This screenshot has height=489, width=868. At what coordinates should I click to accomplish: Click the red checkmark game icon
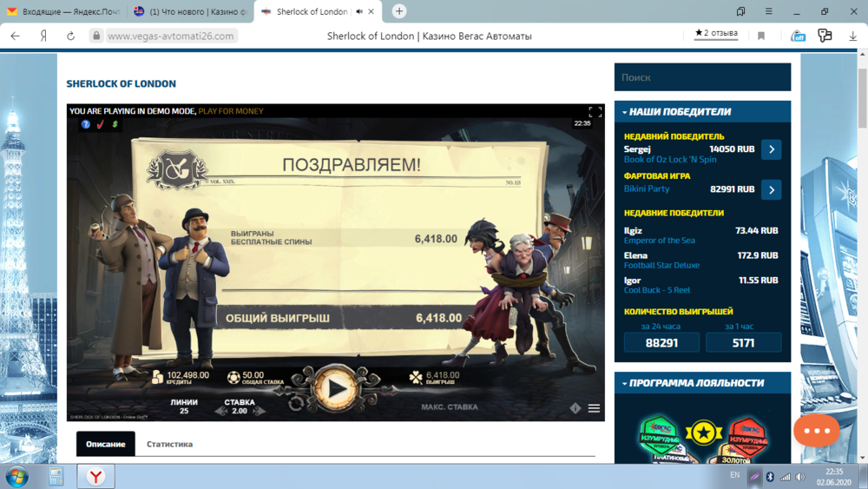(100, 124)
